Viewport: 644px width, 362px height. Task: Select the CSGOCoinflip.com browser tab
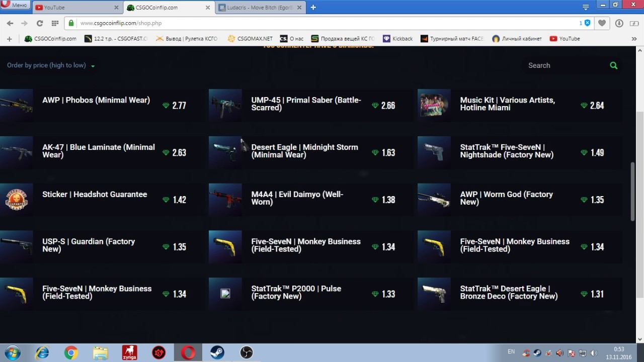169,8
